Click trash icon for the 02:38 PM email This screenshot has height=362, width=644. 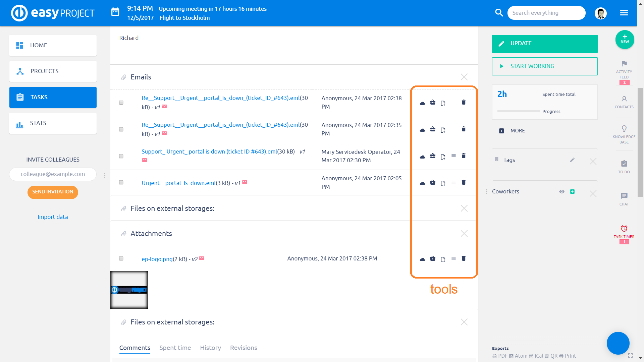coord(464,102)
